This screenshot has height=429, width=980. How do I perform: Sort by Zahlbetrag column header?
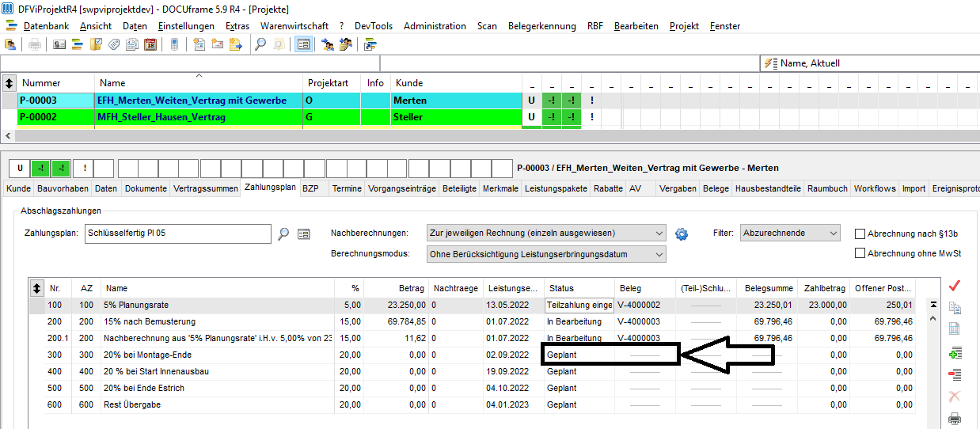[x=825, y=288]
